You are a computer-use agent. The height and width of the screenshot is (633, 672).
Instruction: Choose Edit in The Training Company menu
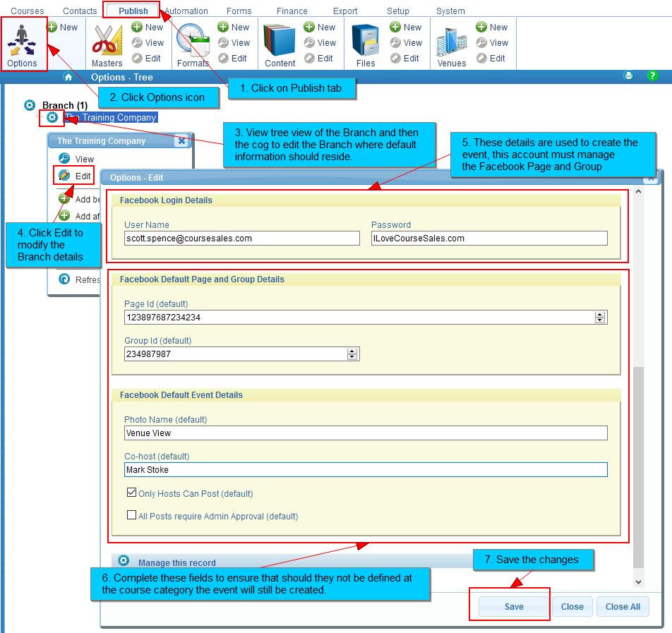tap(75, 176)
